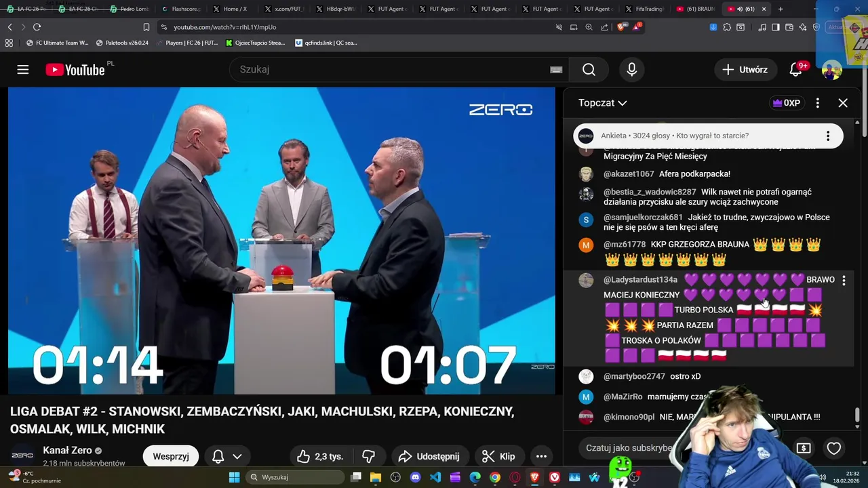This screenshot has height=488, width=868.
Task: Open the 0XP crown points badge
Action: coord(786,103)
